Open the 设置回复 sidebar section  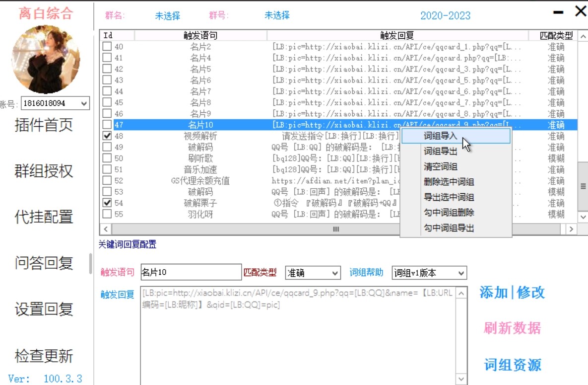(45, 309)
